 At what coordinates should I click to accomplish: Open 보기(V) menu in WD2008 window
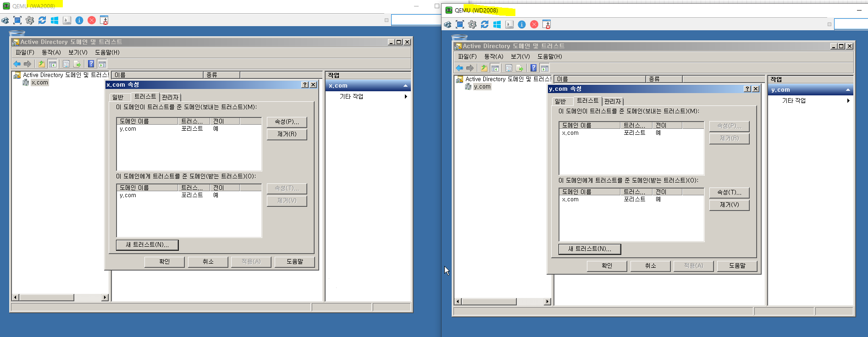[x=520, y=56]
